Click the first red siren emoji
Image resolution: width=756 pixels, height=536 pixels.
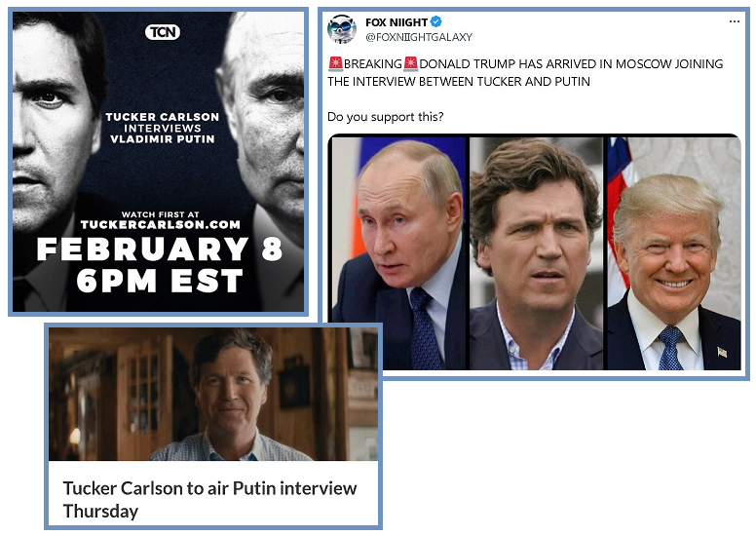(x=335, y=63)
